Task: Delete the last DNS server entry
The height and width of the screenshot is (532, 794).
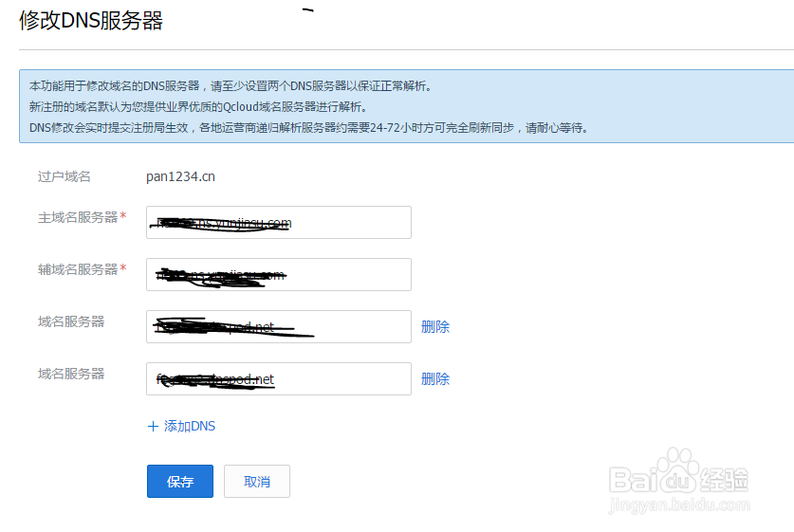Action: pos(435,379)
